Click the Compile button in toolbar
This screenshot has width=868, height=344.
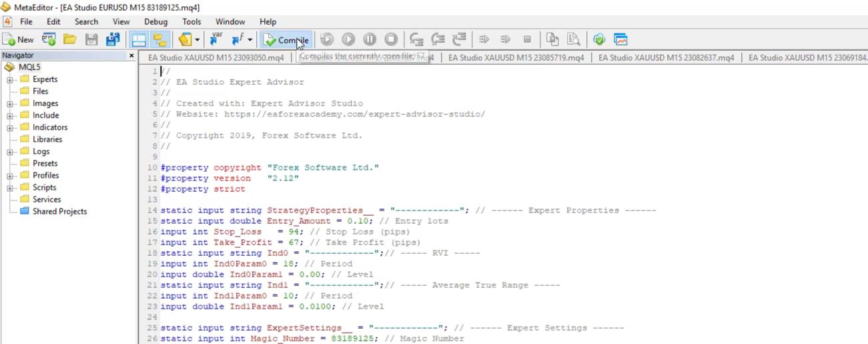285,40
